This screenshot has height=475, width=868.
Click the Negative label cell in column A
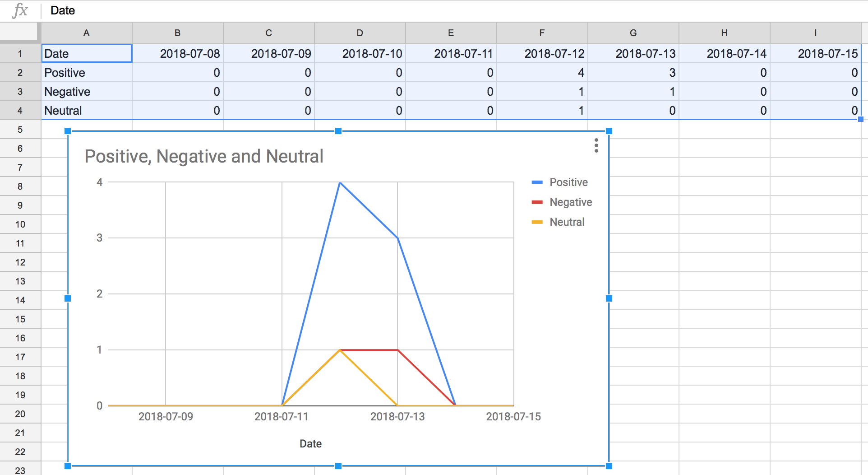coord(86,92)
